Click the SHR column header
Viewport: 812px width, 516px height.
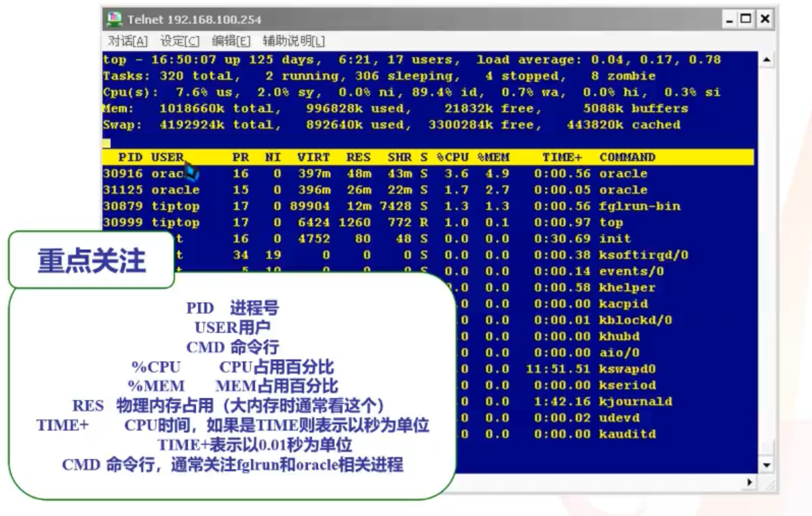pos(400,157)
